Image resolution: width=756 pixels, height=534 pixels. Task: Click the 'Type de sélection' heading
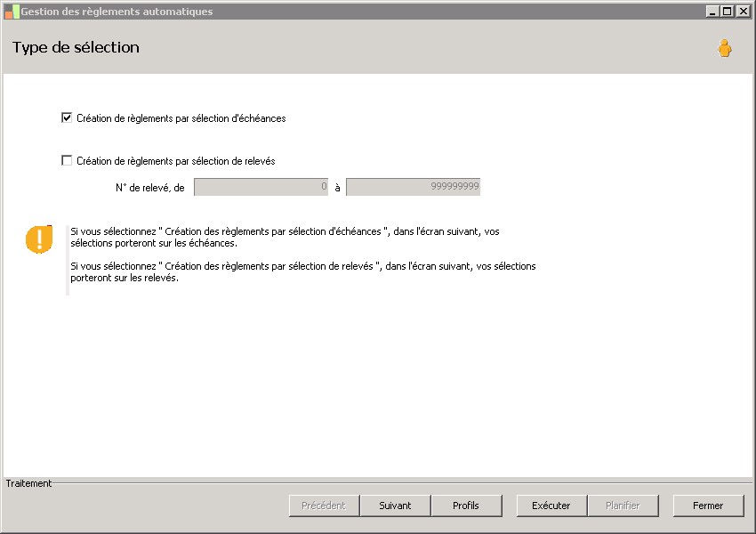[x=76, y=47]
